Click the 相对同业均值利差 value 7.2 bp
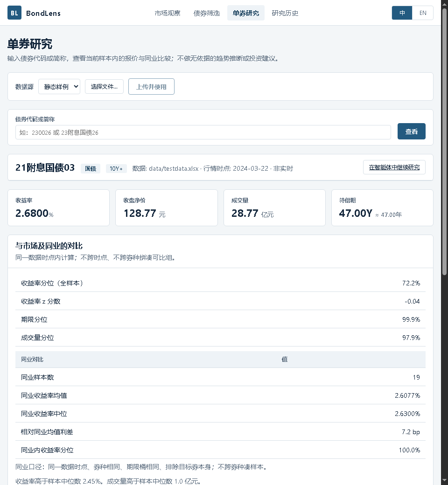 [411, 432]
